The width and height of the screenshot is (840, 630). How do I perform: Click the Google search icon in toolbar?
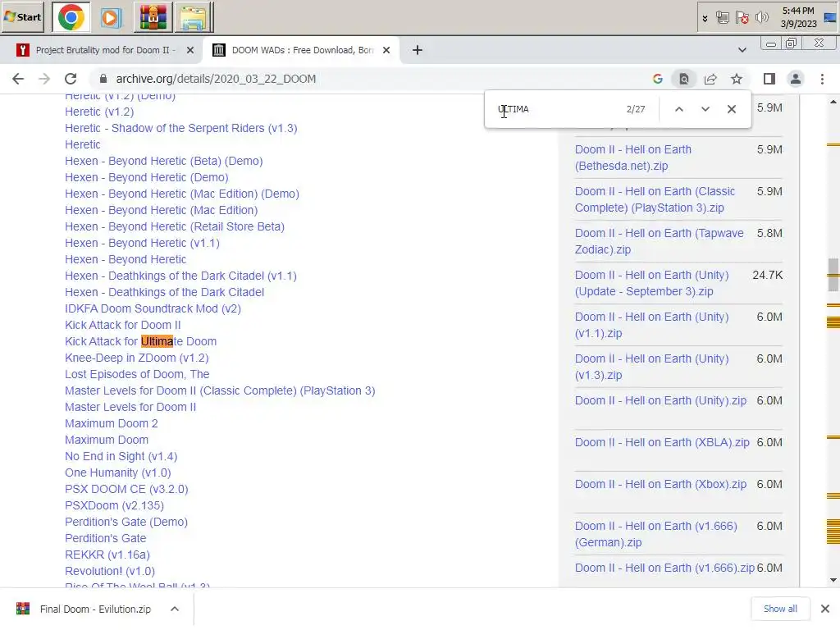(658, 79)
